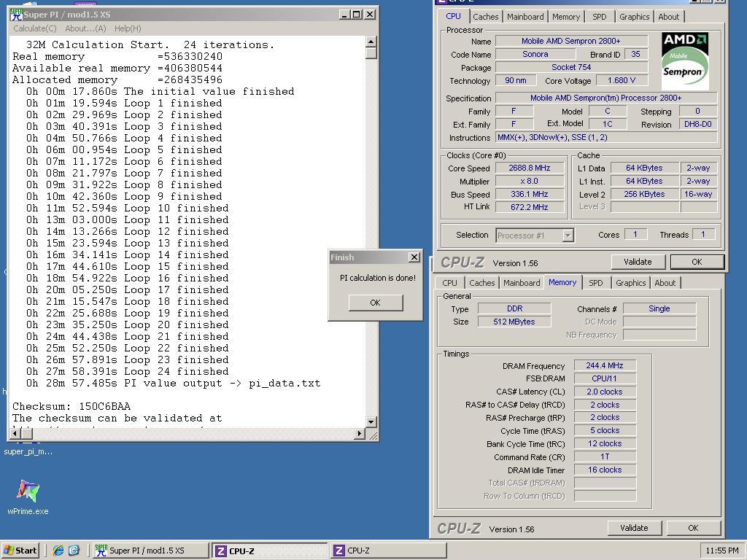Click the Bus Speed value 336.1 MHz
This screenshot has width=747, height=560.
(x=530, y=194)
